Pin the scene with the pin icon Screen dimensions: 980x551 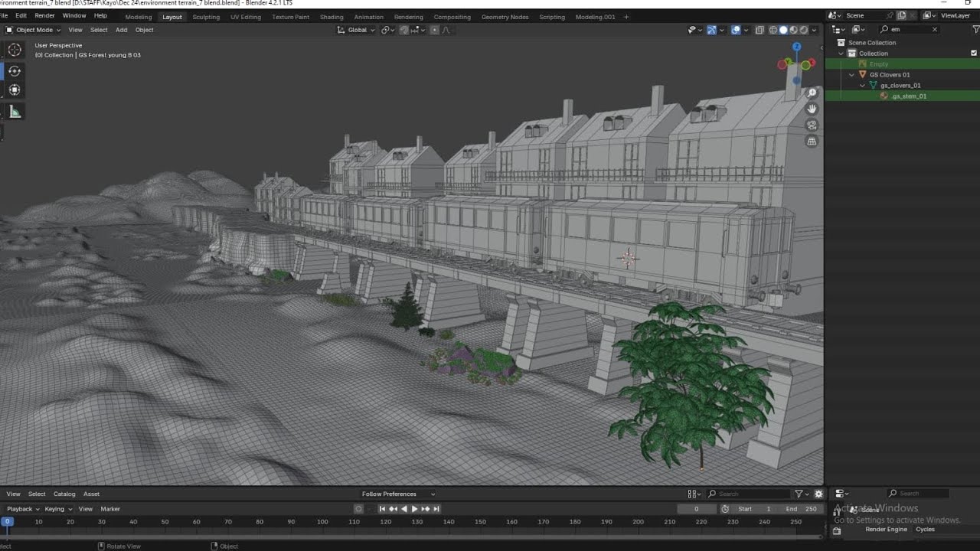pos(890,15)
